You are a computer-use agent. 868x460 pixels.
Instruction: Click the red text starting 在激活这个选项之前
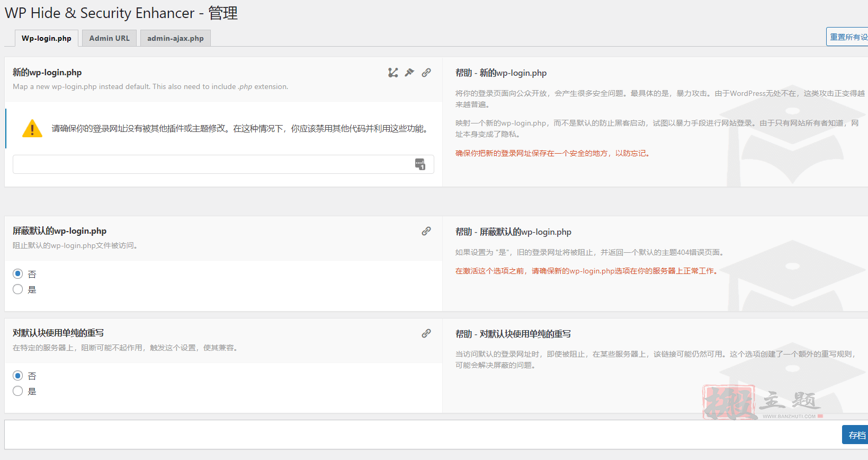(x=587, y=271)
